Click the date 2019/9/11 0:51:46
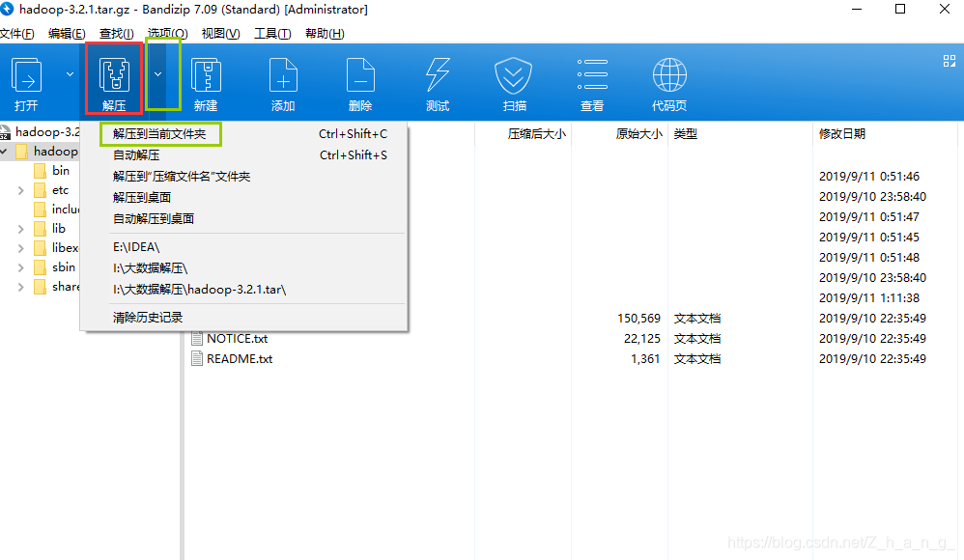 [x=868, y=177]
